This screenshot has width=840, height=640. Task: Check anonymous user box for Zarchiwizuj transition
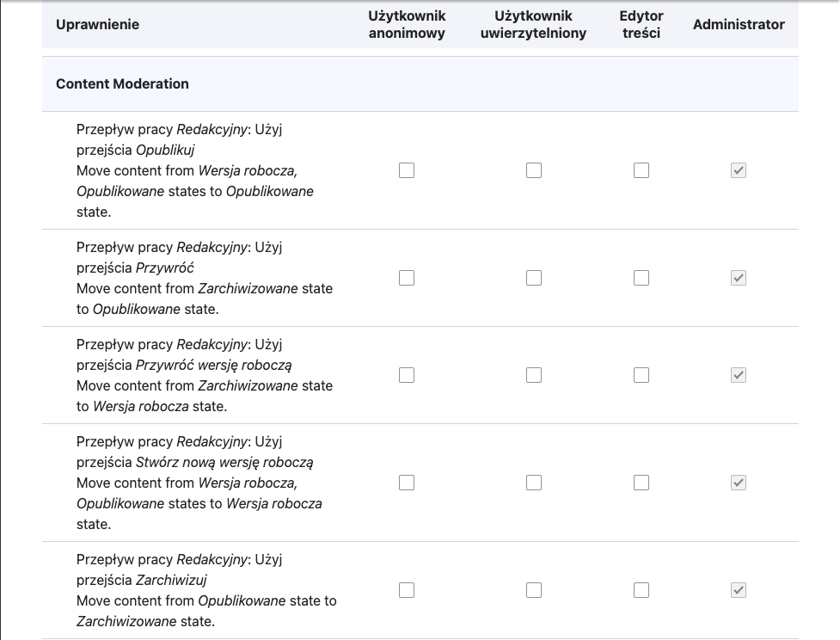click(x=407, y=590)
